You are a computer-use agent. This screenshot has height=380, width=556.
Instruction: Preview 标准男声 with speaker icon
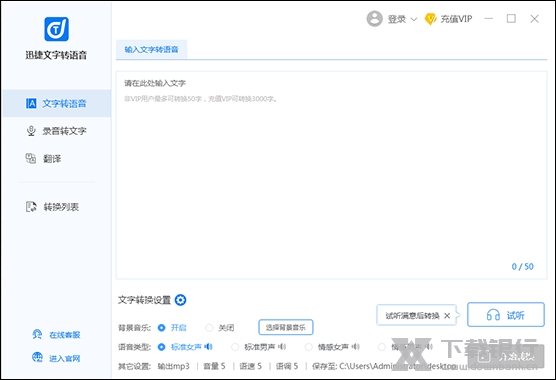click(282, 346)
